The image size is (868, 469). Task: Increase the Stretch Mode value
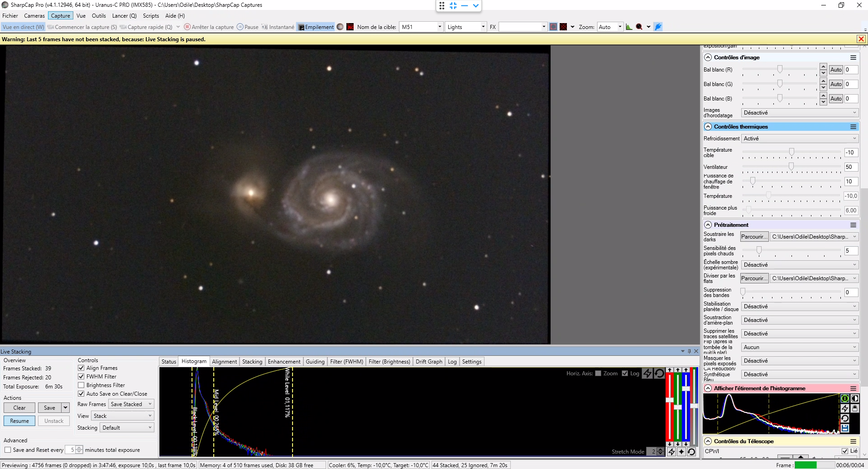tap(661, 450)
